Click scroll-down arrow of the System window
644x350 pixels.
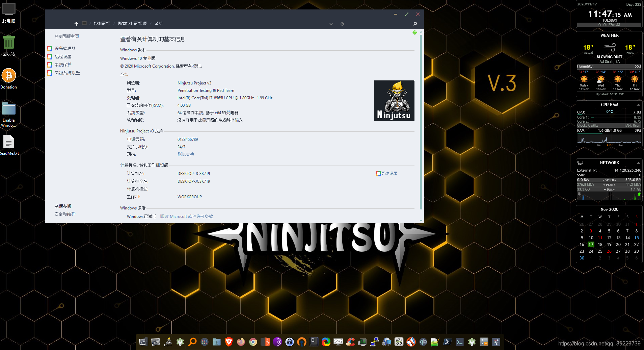click(x=421, y=221)
